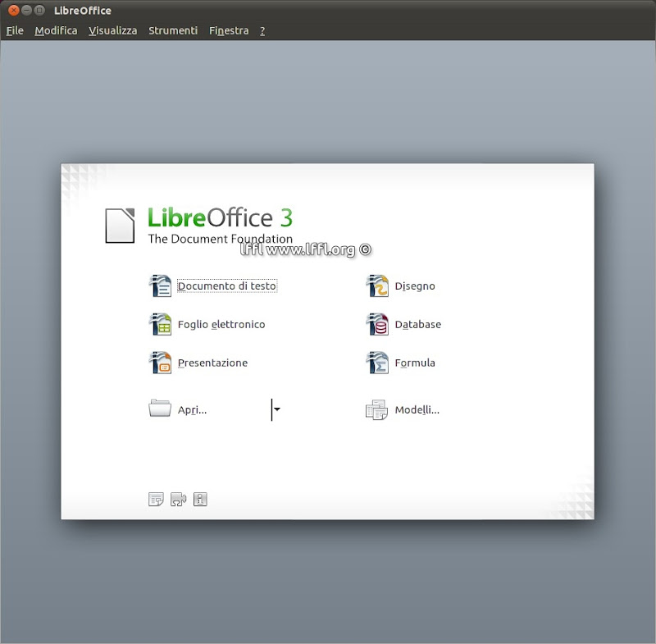The image size is (656, 644).
Task: Minimize the LibreOffice window
Action: click(26, 10)
